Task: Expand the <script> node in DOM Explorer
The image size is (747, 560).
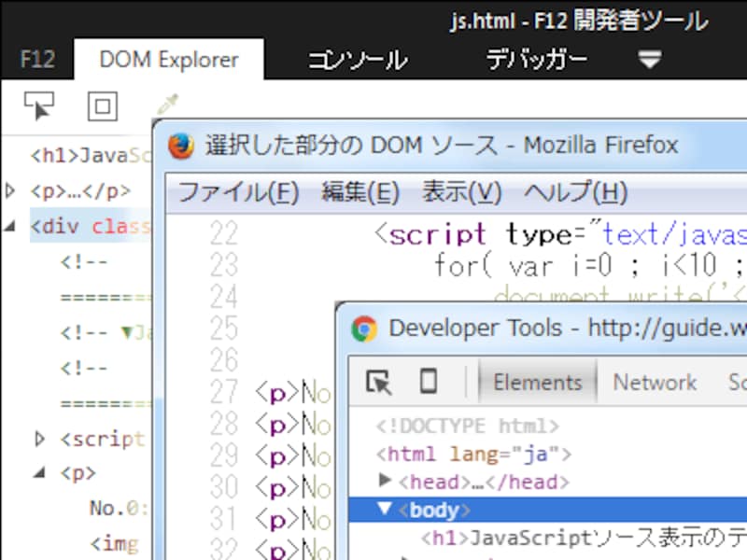Action: [39, 439]
